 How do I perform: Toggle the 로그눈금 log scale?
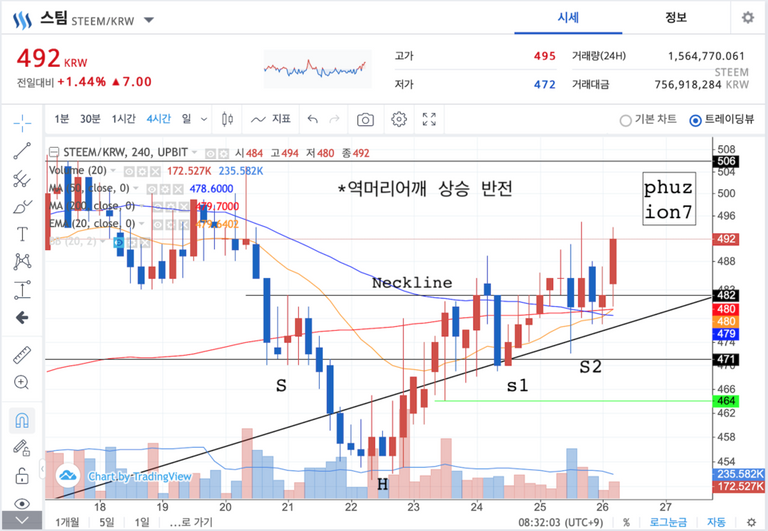click(x=668, y=522)
